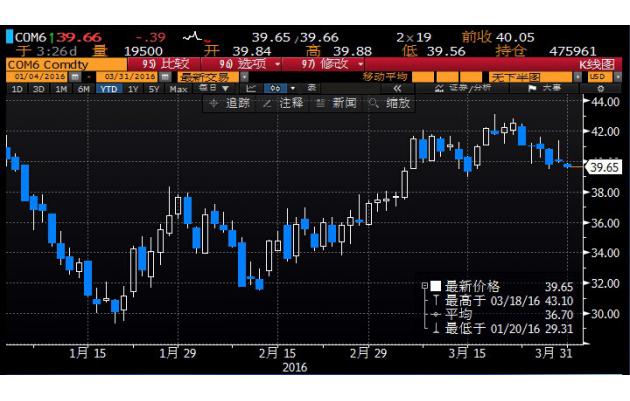Click the start date calendar icon
630x401 pixels.
76,77
